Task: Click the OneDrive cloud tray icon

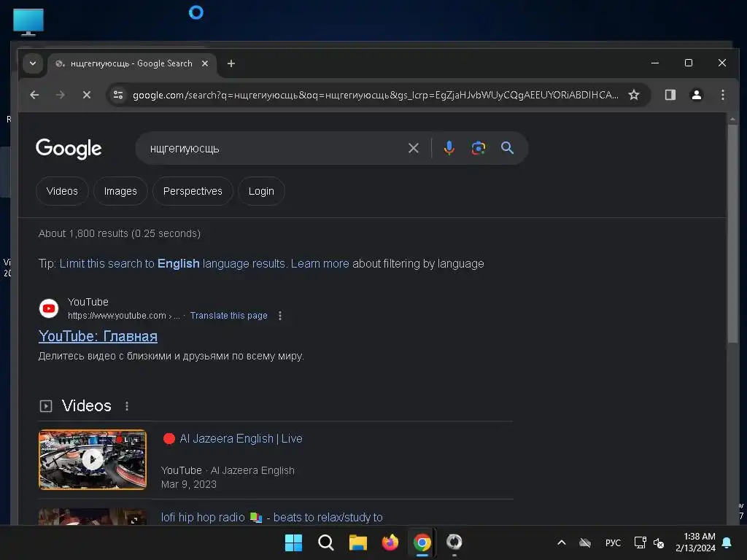Action: [585, 542]
